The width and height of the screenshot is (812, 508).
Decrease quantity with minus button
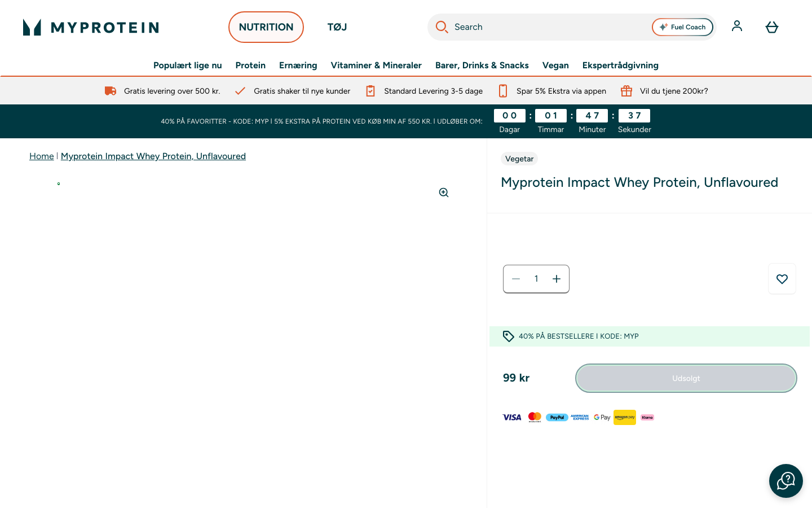(516, 279)
